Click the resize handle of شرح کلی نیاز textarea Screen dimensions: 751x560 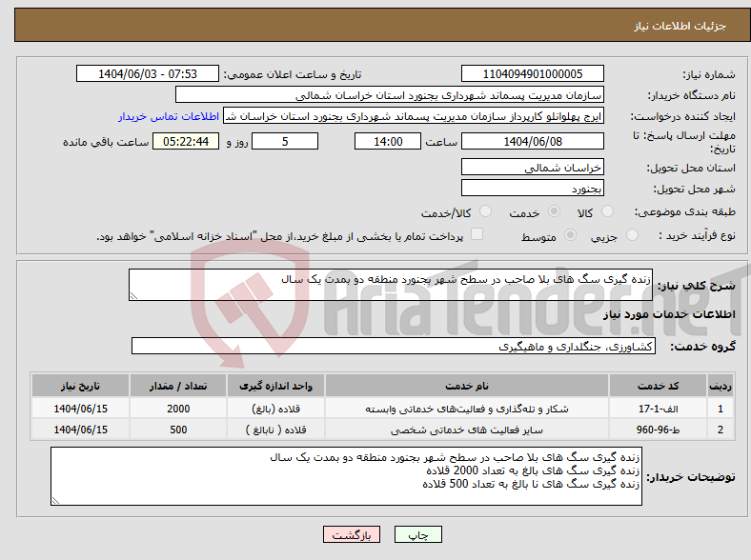pyautogui.click(x=133, y=296)
